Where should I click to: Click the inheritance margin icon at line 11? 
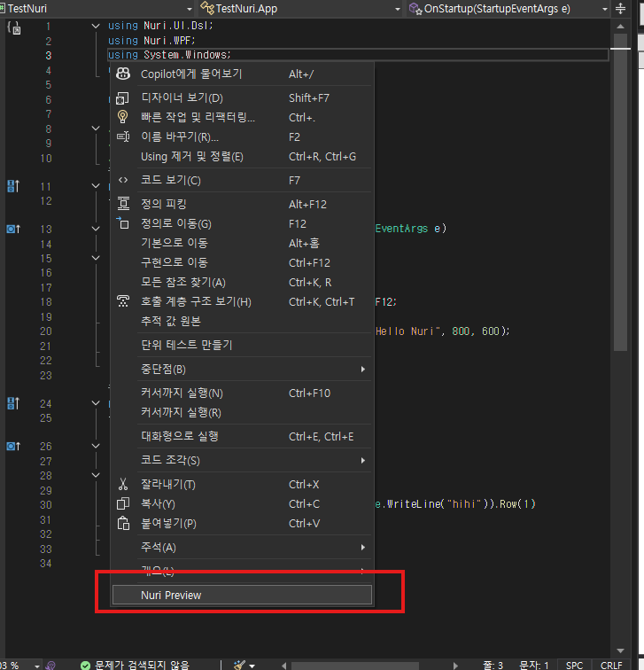coord(13,186)
